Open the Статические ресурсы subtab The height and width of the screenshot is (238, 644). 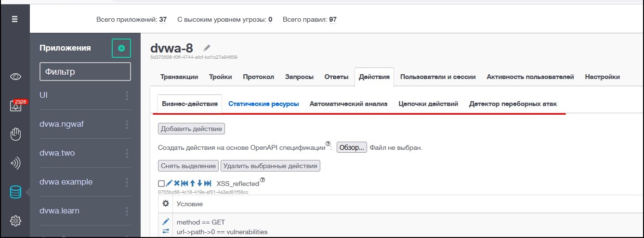click(x=263, y=104)
